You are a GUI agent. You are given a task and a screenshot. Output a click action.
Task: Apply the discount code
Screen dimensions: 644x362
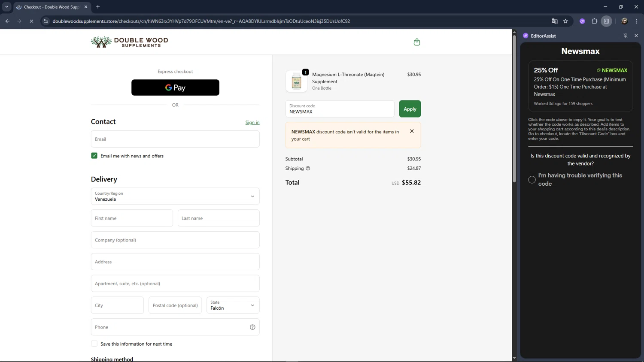coord(410,109)
